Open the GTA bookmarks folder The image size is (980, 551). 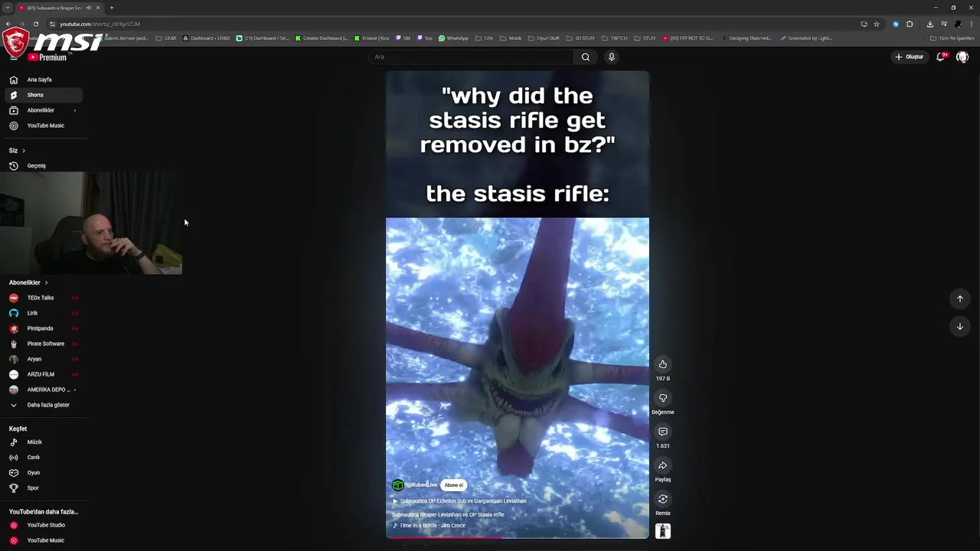pos(485,38)
